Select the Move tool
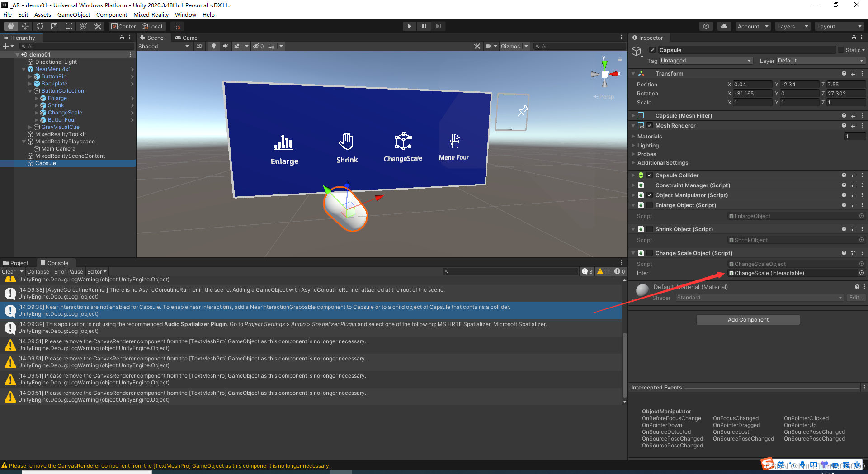Image resolution: width=868 pixels, height=474 pixels. (x=25, y=26)
